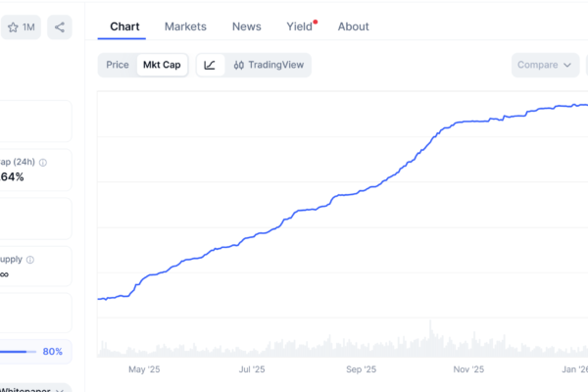Image resolution: width=588 pixels, height=392 pixels.
Task: Open the About tab
Action: pyautogui.click(x=353, y=26)
